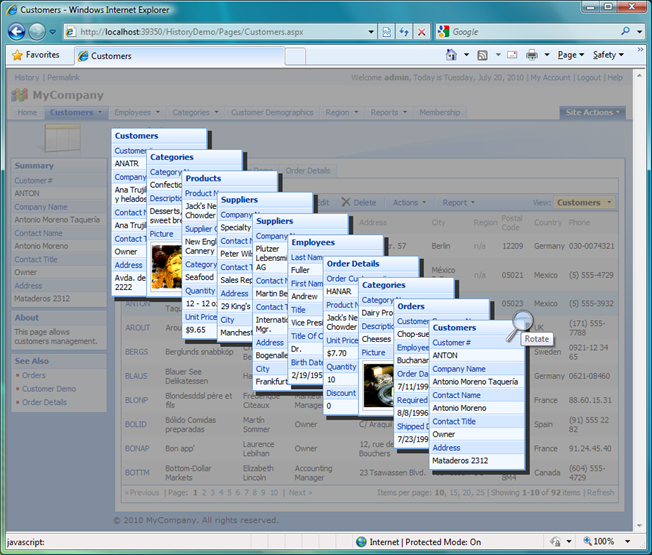
Task: Click the Employees card header
Action: (x=336, y=242)
